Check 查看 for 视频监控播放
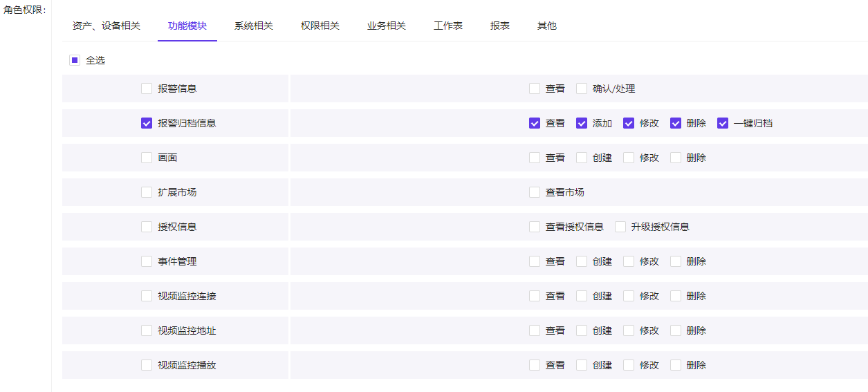 point(535,365)
